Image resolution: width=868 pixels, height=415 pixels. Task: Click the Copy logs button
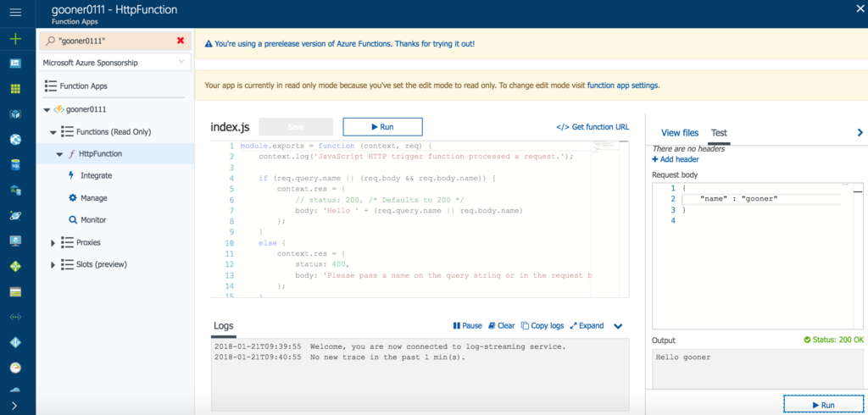pos(542,325)
